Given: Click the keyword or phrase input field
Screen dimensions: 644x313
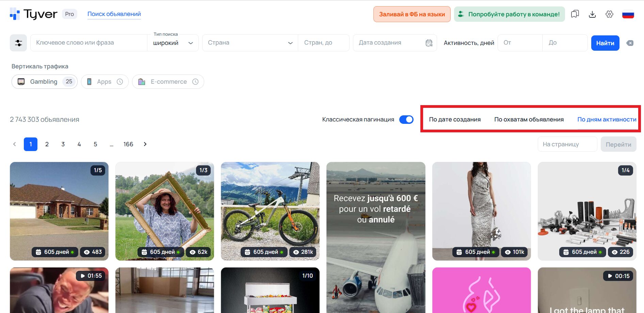Looking at the screenshot, I should 88,43.
